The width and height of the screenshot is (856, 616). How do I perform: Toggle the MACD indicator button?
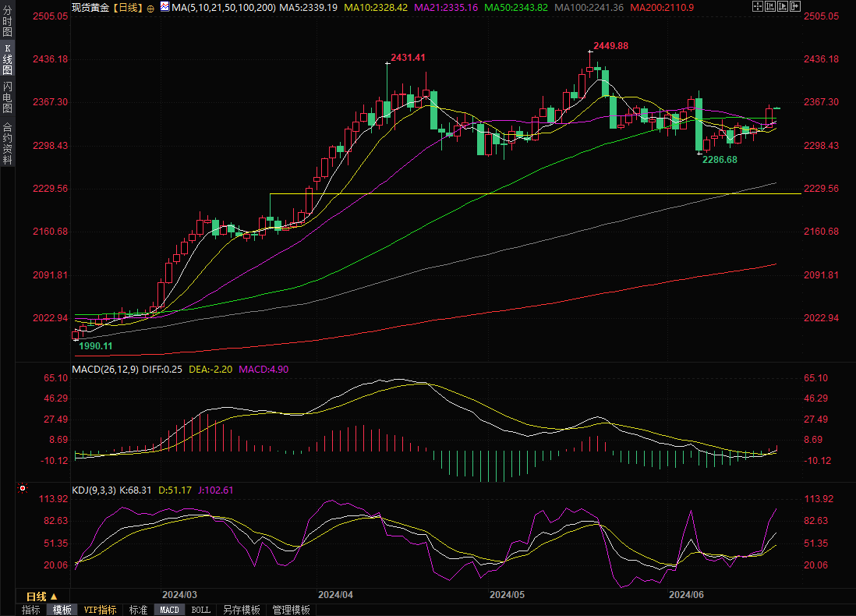tap(169, 610)
